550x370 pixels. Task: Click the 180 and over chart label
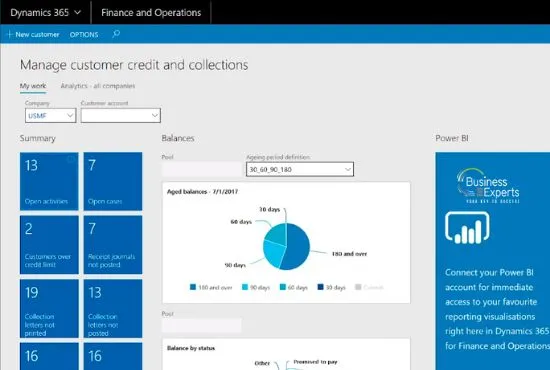pyautogui.click(x=349, y=254)
